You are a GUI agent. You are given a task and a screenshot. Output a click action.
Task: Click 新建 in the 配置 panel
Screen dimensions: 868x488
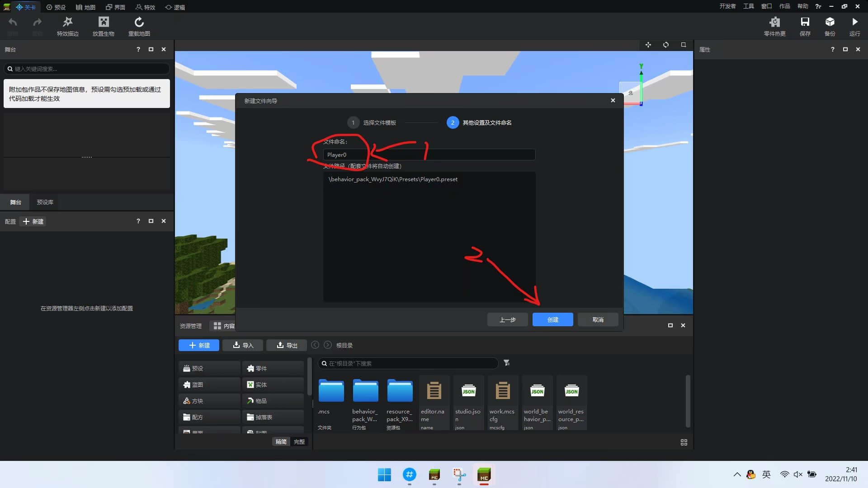pyautogui.click(x=33, y=221)
